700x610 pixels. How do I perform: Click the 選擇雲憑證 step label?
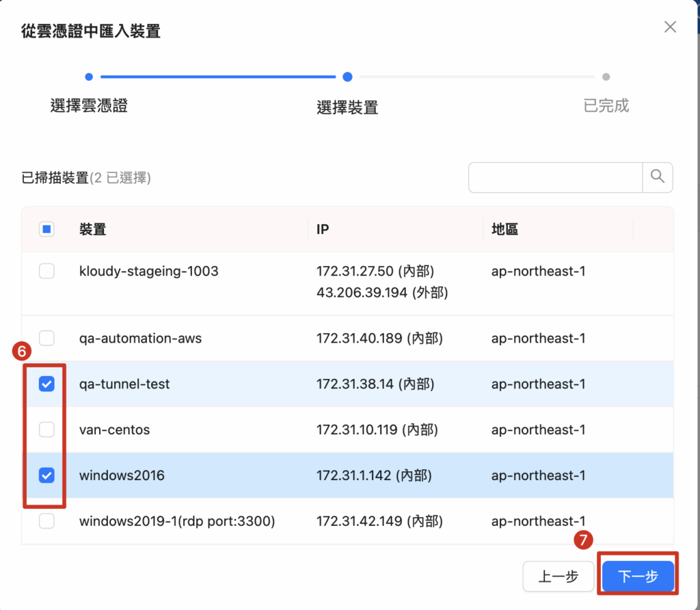(x=89, y=106)
